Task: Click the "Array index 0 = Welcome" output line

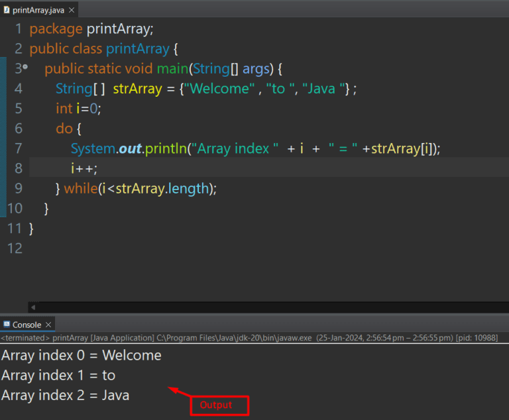Action: [82, 356]
